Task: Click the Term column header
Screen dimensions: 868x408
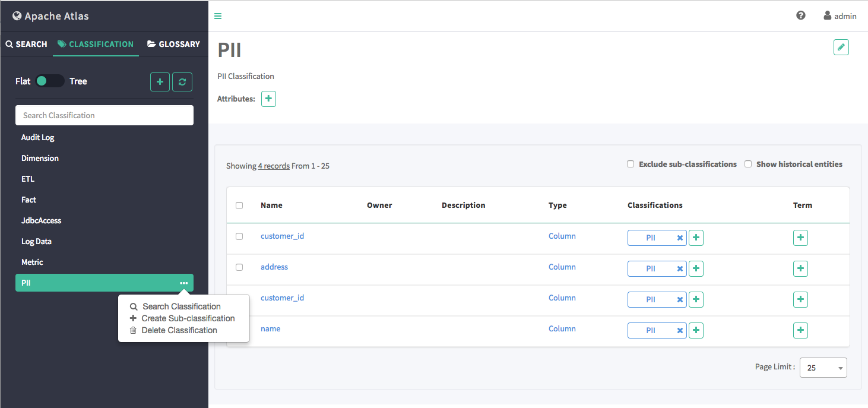Action: [803, 205]
